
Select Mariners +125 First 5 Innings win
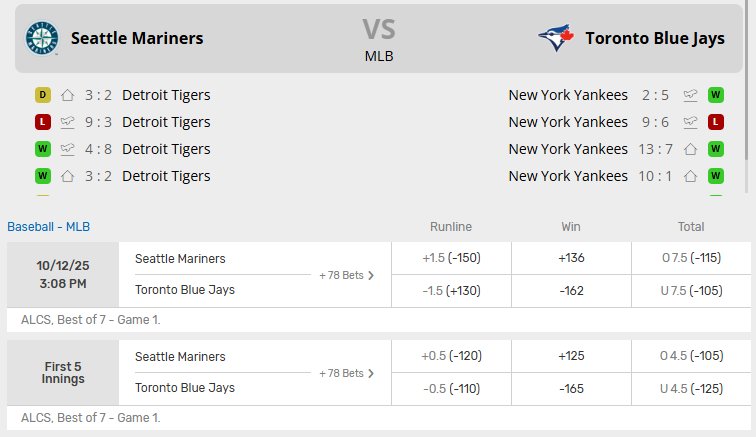[571, 356]
